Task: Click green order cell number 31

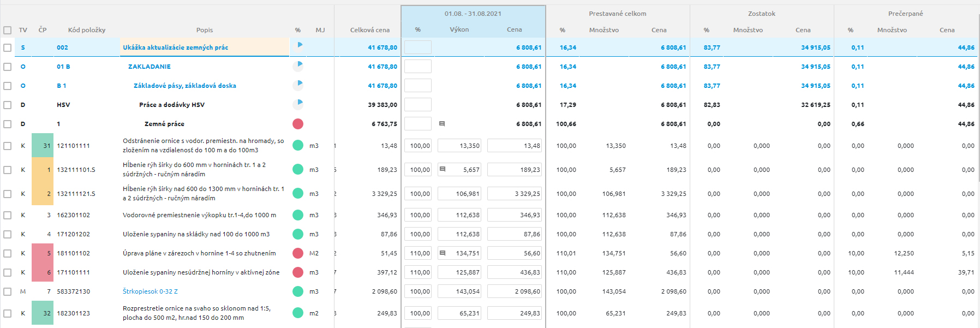Action: click(x=43, y=145)
